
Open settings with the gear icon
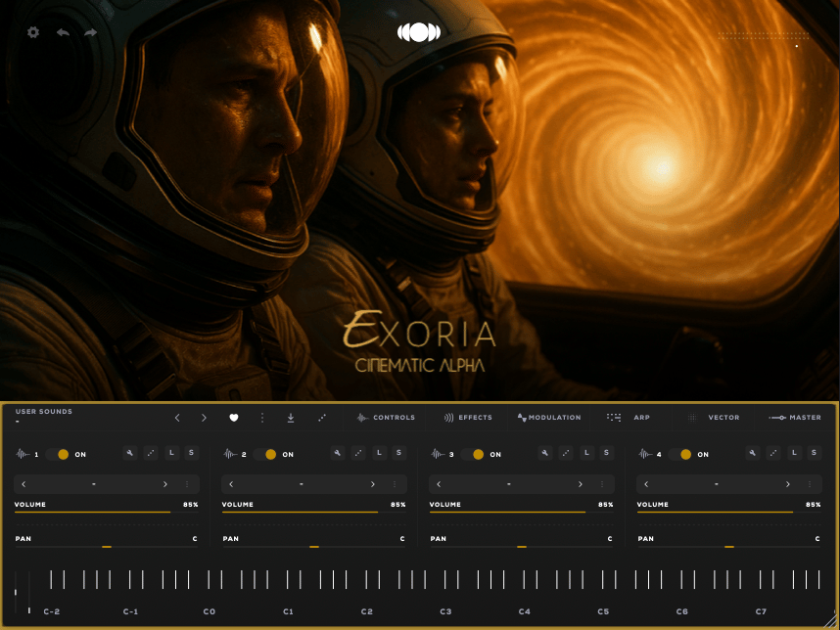pos(33,32)
